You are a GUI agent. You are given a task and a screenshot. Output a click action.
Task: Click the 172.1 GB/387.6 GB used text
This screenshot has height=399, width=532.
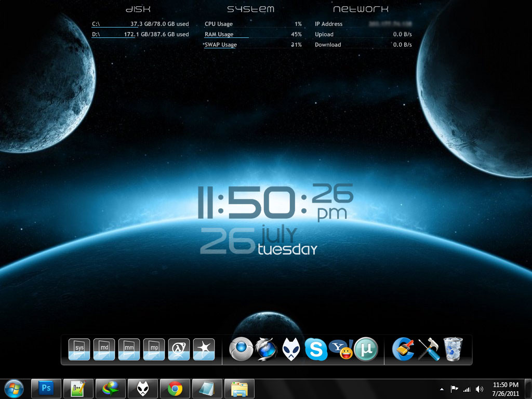pyautogui.click(x=156, y=34)
